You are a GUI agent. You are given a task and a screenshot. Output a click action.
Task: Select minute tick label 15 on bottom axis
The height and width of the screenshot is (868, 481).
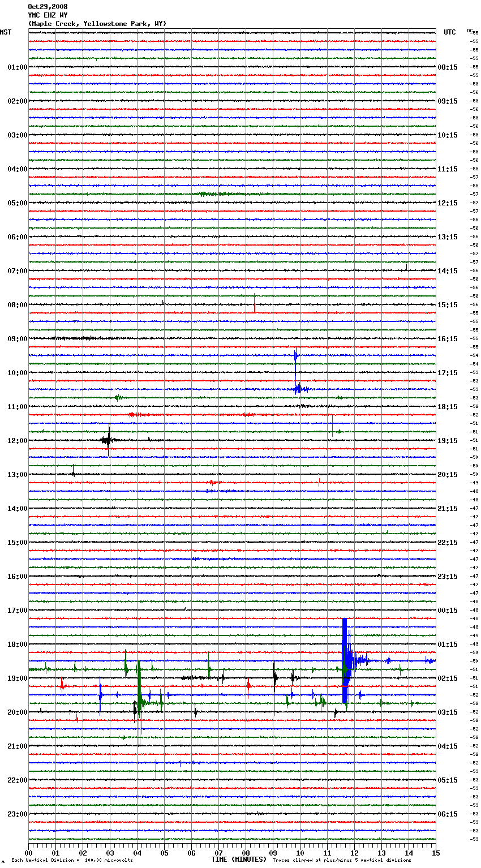436,853
